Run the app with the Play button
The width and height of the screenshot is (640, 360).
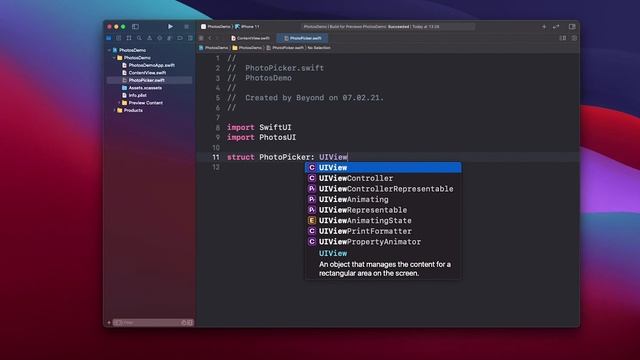[x=170, y=27]
